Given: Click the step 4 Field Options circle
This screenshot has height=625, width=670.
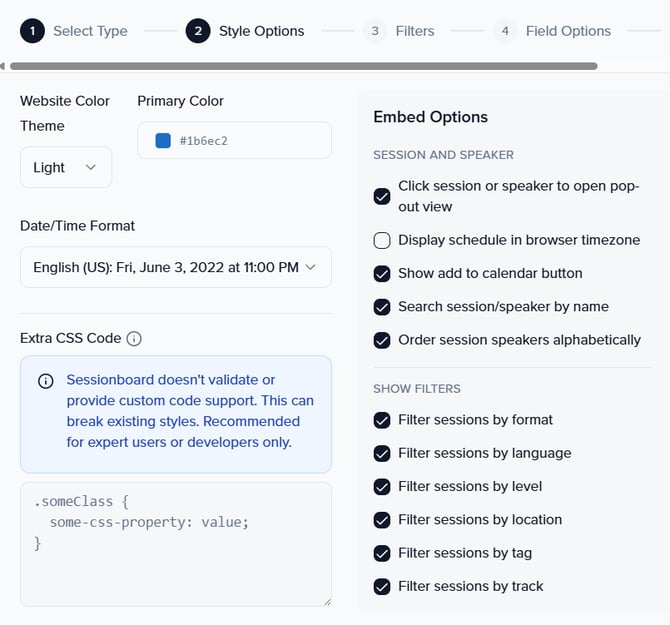Looking at the screenshot, I should pos(505,31).
